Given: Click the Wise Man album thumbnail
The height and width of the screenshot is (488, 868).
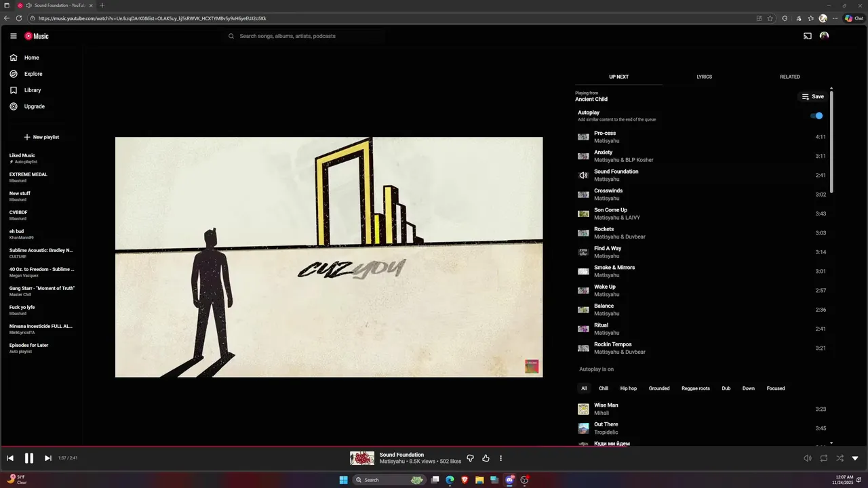Looking at the screenshot, I should (x=583, y=409).
